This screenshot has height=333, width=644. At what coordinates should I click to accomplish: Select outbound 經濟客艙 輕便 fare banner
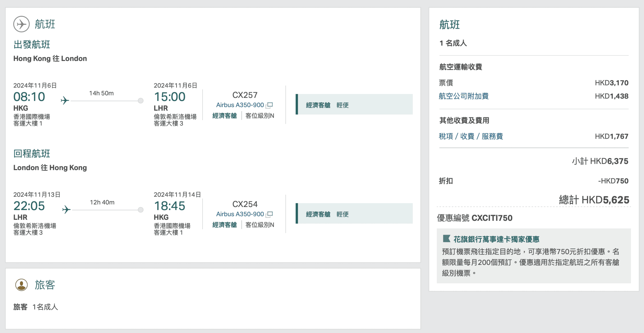pyautogui.click(x=354, y=104)
